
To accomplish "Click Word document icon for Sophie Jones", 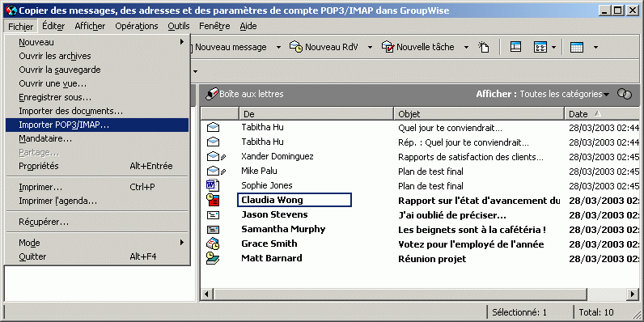I will 213,185.
